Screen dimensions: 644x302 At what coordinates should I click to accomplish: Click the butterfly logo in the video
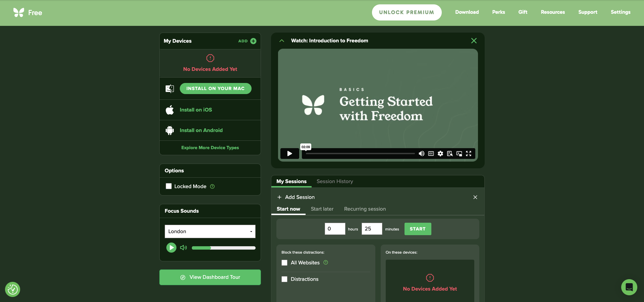point(313,105)
